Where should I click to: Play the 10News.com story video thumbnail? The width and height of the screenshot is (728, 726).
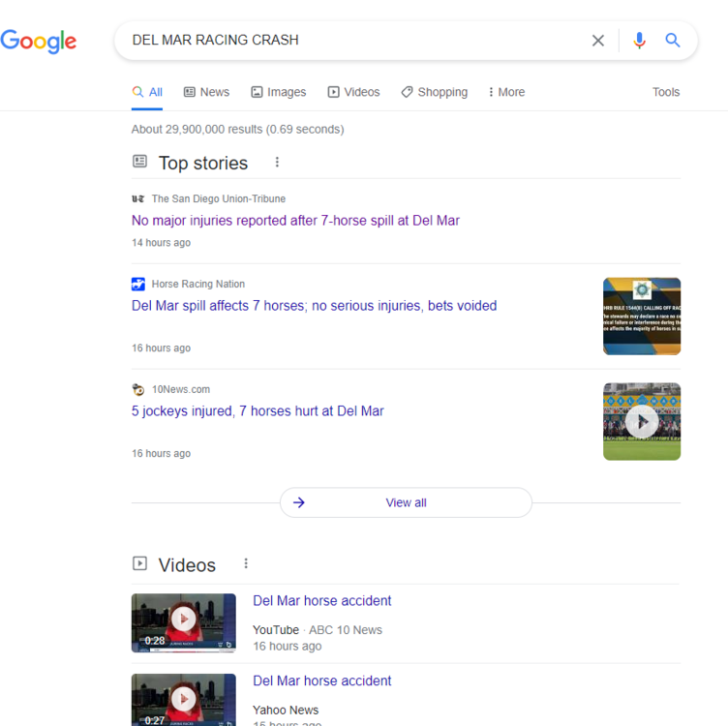point(642,421)
